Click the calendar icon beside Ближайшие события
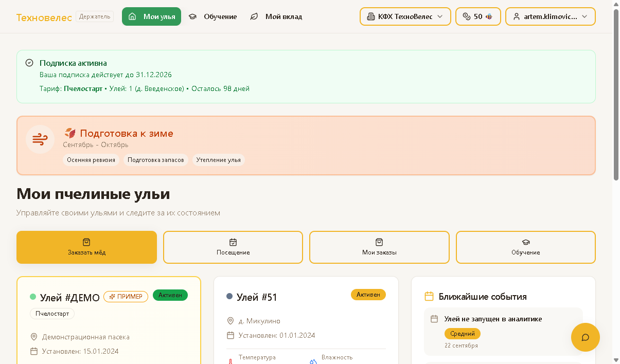The image size is (620, 364). tap(429, 296)
